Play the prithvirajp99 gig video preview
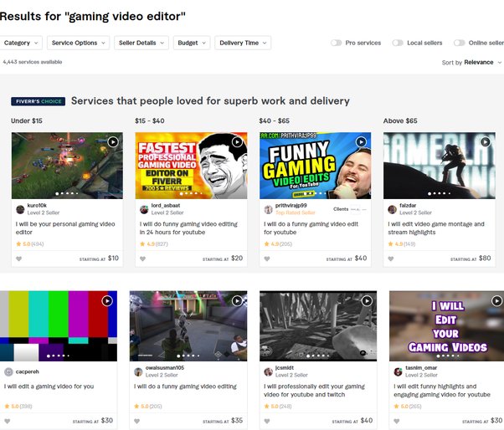Image resolution: width=504 pixels, height=430 pixels. [x=361, y=141]
